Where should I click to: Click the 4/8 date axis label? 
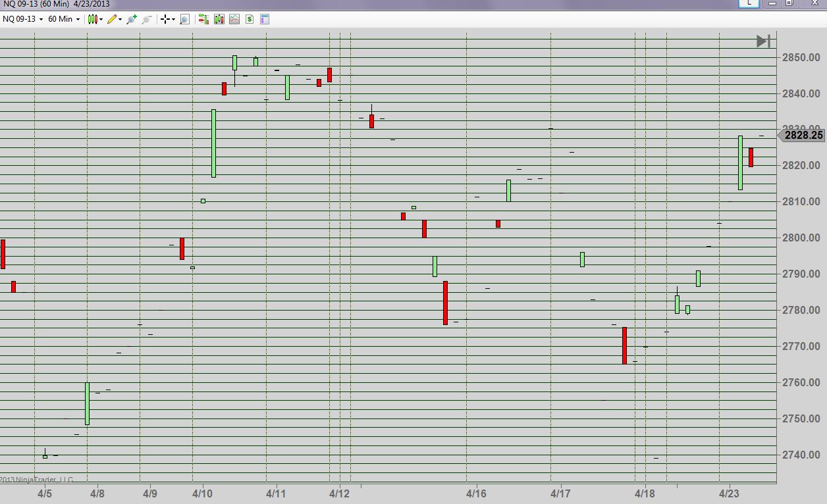click(97, 493)
